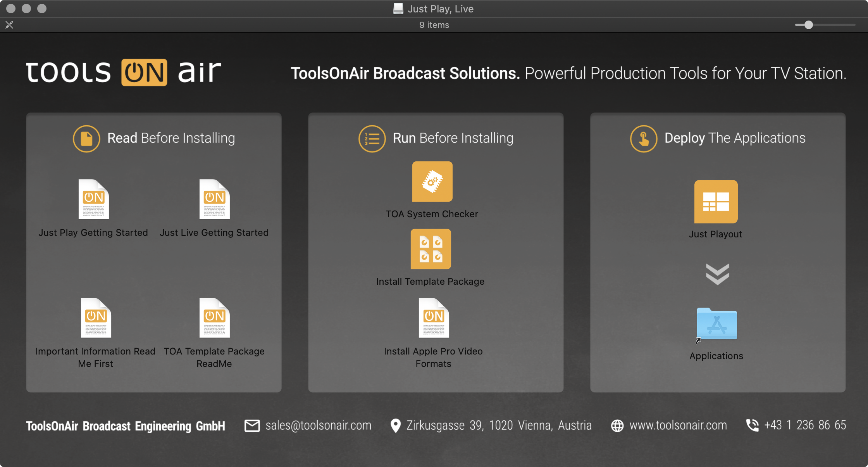868x467 pixels.
Task: Click the 'Install Template Package' label
Action: pos(431,282)
